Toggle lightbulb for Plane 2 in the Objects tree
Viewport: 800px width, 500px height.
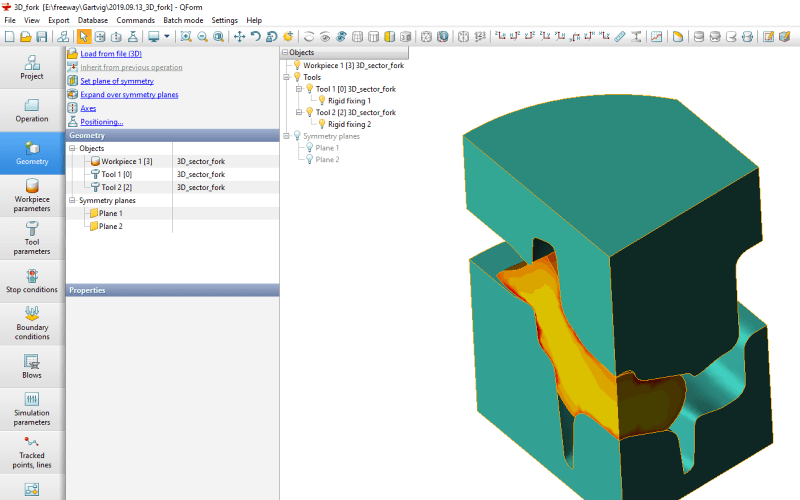(x=309, y=159)
